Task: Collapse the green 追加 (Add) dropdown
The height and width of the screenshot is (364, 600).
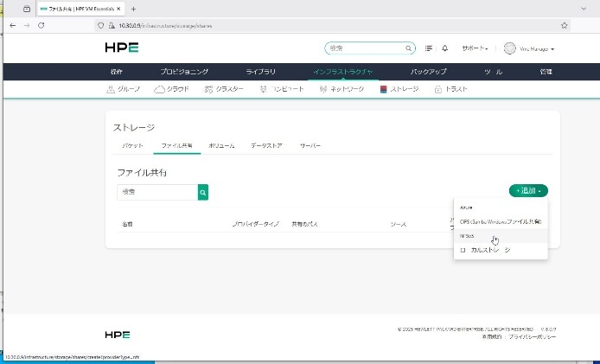Action: 527,190
